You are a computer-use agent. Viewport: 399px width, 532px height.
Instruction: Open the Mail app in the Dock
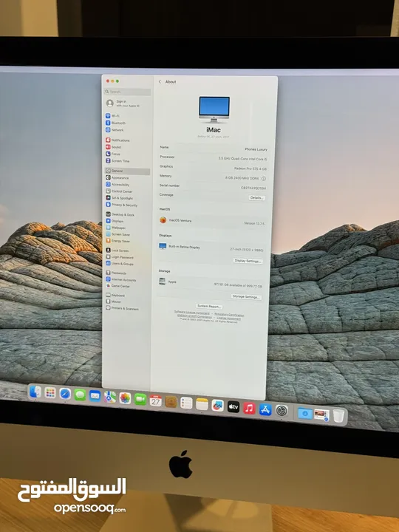pyautogui.click(x=95, y=395)
